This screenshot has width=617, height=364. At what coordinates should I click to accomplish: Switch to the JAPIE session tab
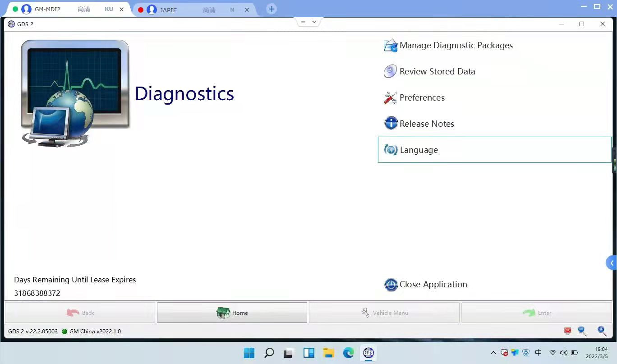(x=189, y=9)
